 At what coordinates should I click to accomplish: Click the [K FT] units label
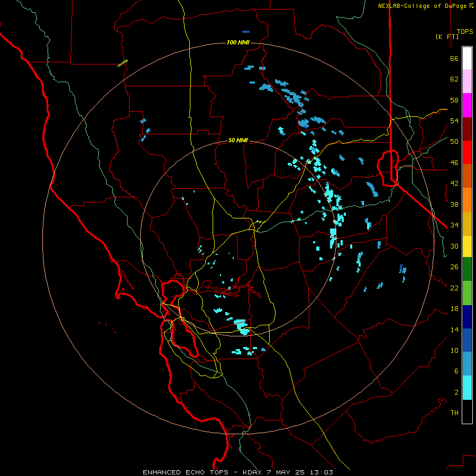(x=447, y=36)
